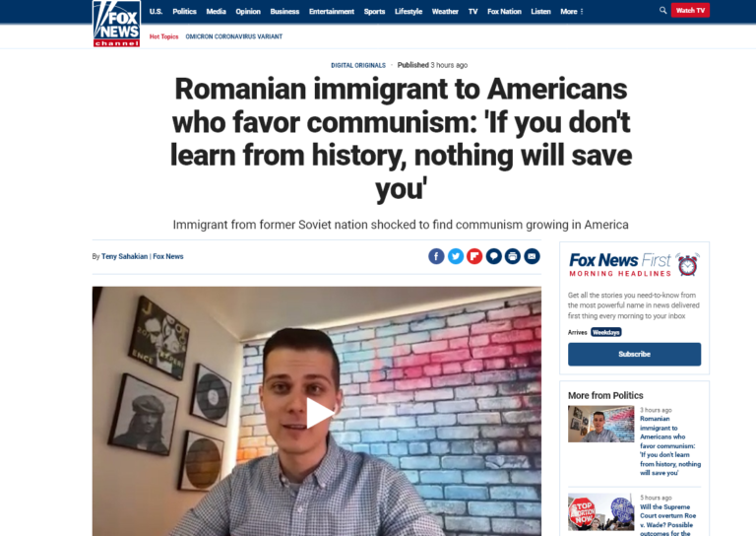This screenshot has height=536, width=756.
Task: Open the Omicron Coronavirus Variant topic
Action: pos(234,36)
